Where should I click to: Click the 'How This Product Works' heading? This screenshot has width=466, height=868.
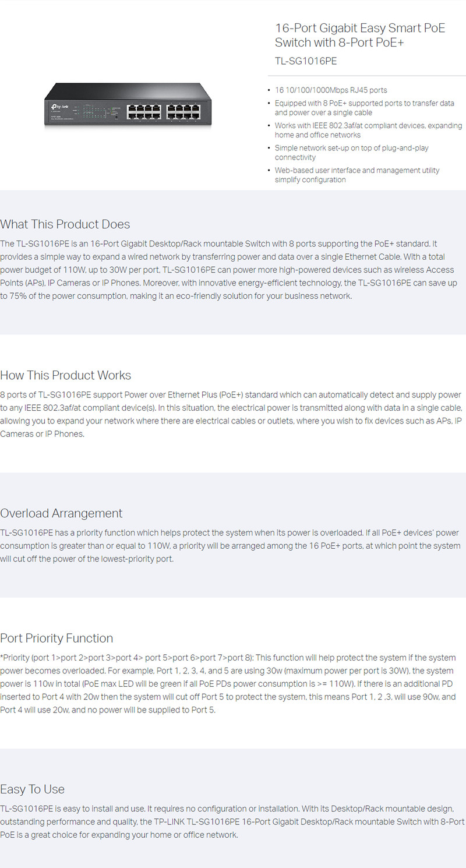coord(66,375)
